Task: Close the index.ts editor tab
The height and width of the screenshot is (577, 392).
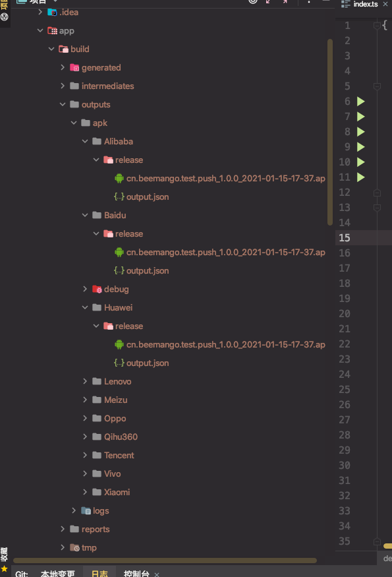Action: coord(385,4)
